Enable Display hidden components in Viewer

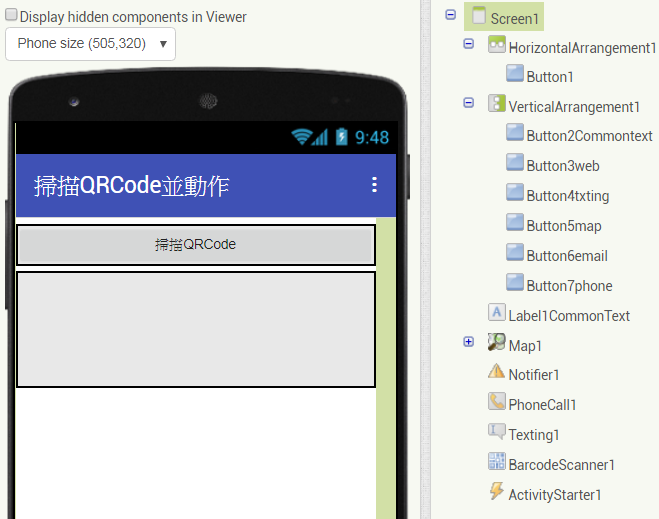tap(11, 15)
